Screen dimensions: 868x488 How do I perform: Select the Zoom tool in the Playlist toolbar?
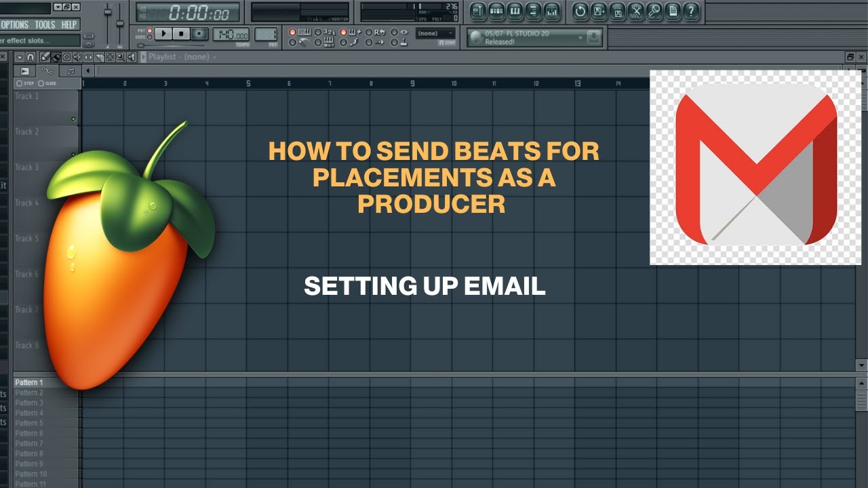tap(121, 57)
